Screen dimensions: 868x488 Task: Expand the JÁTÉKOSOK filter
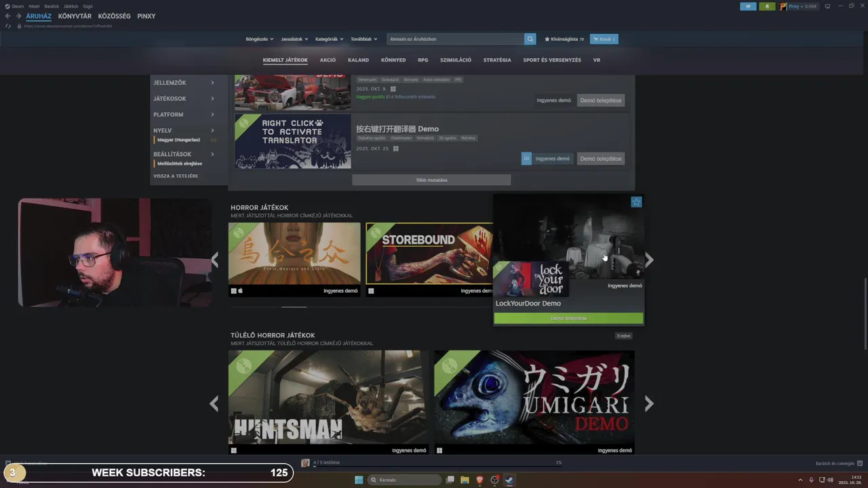click(184, 98)
